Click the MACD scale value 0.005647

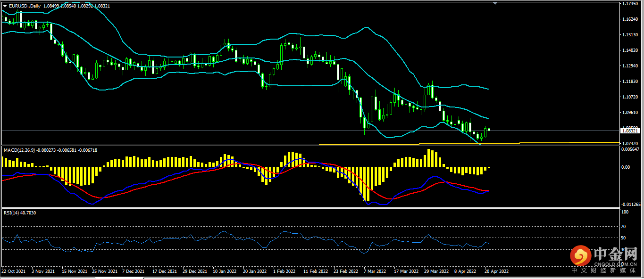coord(630,149)
